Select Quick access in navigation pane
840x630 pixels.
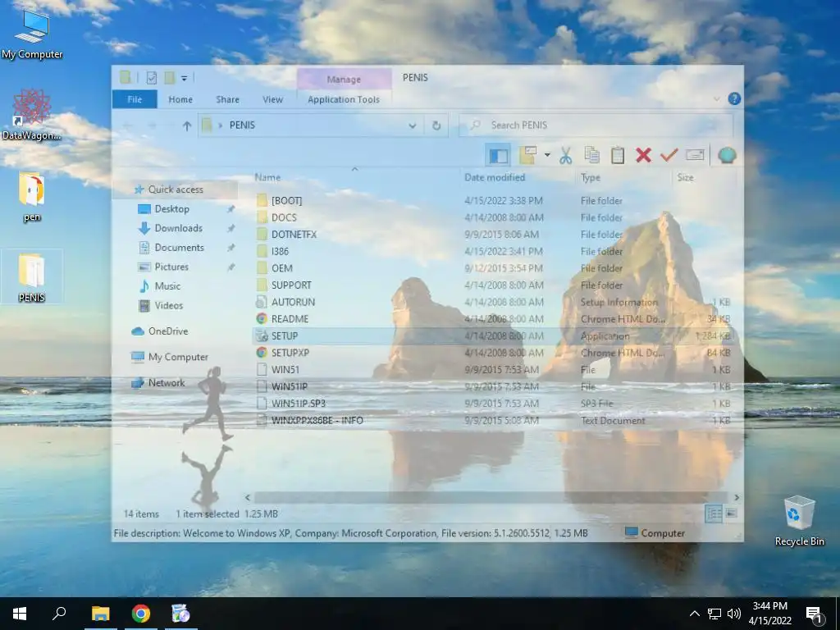pyautogui.click(x=176, y=189)
